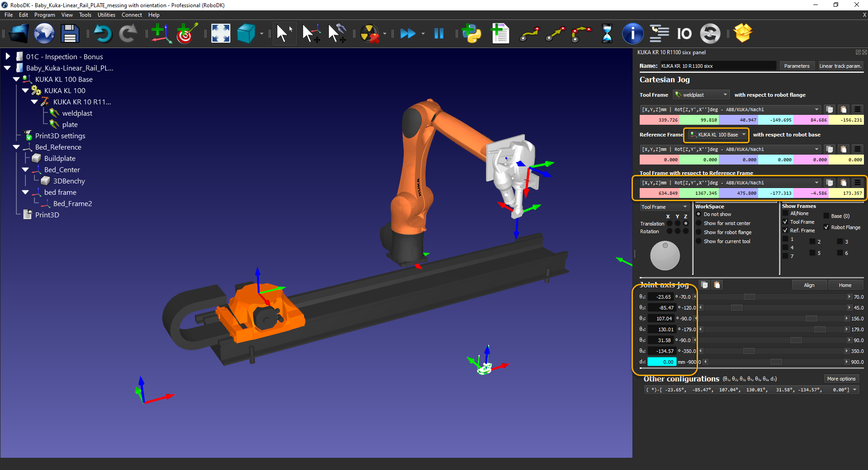Screen dimensions: 868x470
Task: Add a circular move instruction
Action: (x=581, y=33)
